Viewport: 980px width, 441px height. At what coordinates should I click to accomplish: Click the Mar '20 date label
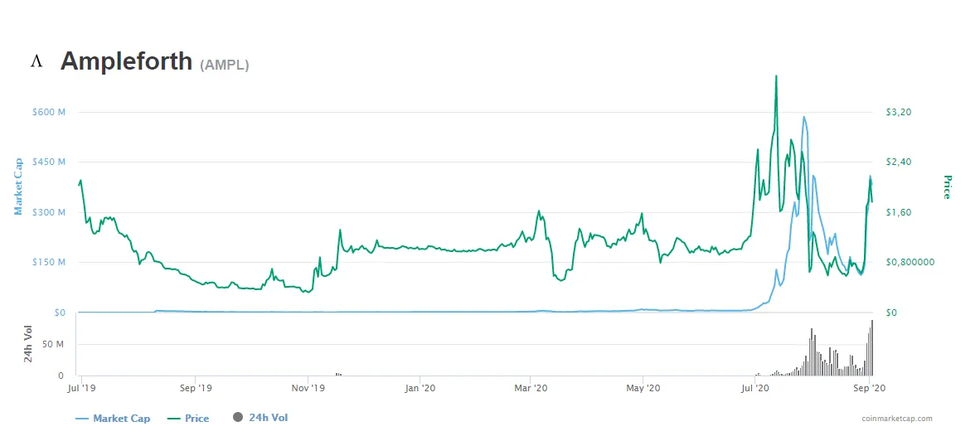(x=530, y=388)
